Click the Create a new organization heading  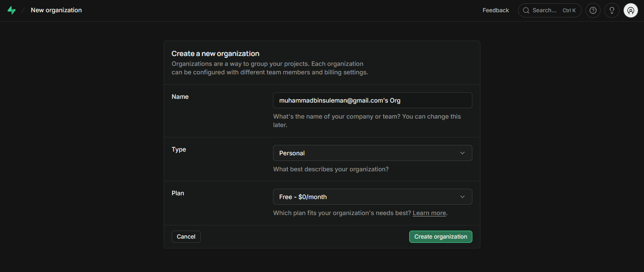coord(215,54)
